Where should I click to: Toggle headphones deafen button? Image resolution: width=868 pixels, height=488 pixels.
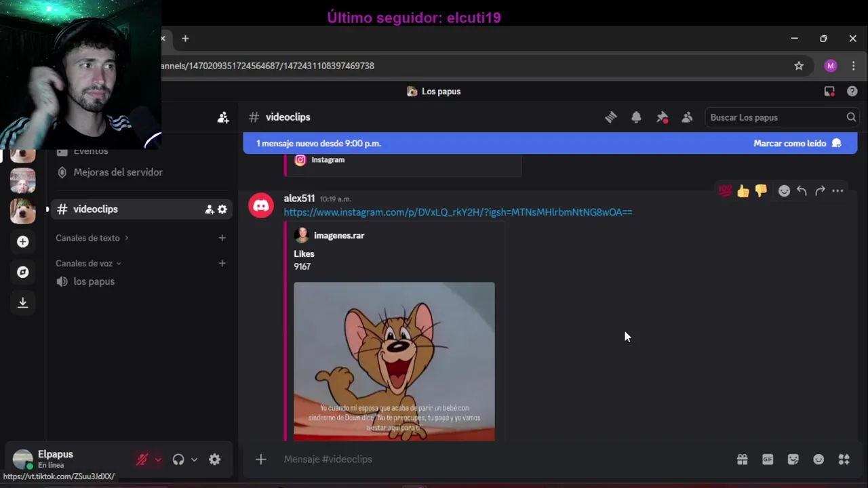click(x=178, y=460)
